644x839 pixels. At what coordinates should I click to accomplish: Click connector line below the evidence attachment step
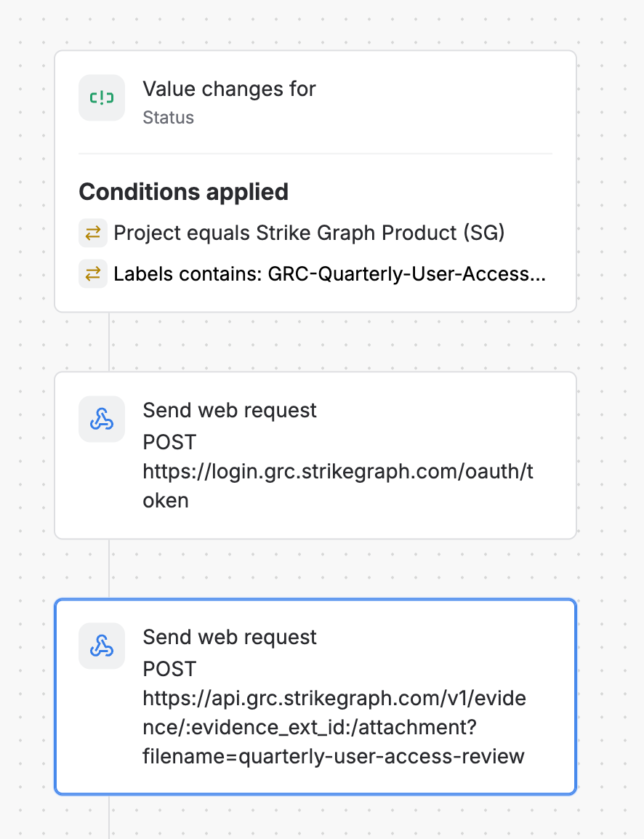(109, 817)
